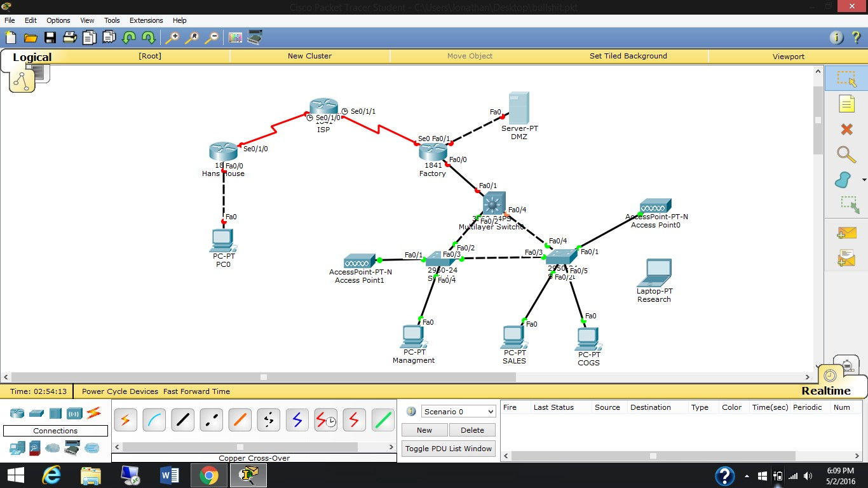Select the WAN Emulation cloud category
868x488 pixels.
[53, 448]
